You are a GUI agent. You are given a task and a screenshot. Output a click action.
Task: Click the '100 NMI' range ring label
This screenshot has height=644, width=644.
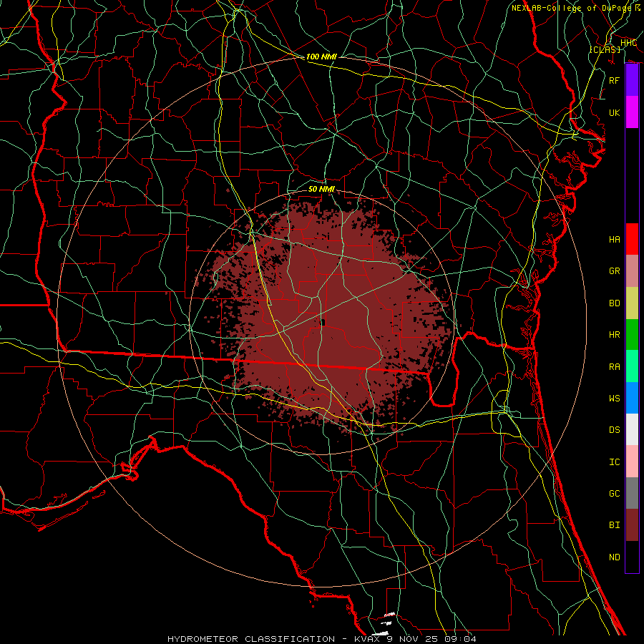(321, 57)
